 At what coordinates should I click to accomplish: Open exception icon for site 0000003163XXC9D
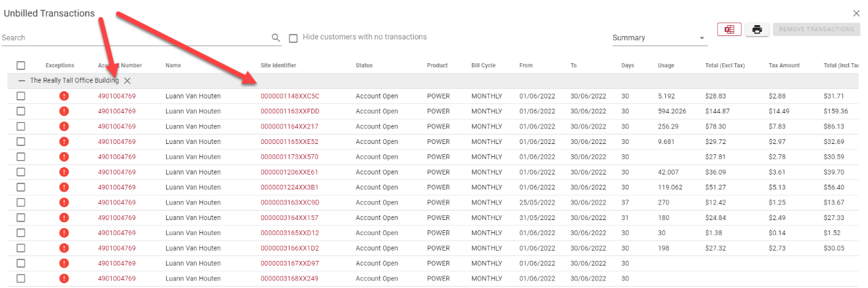coord(64,202)
